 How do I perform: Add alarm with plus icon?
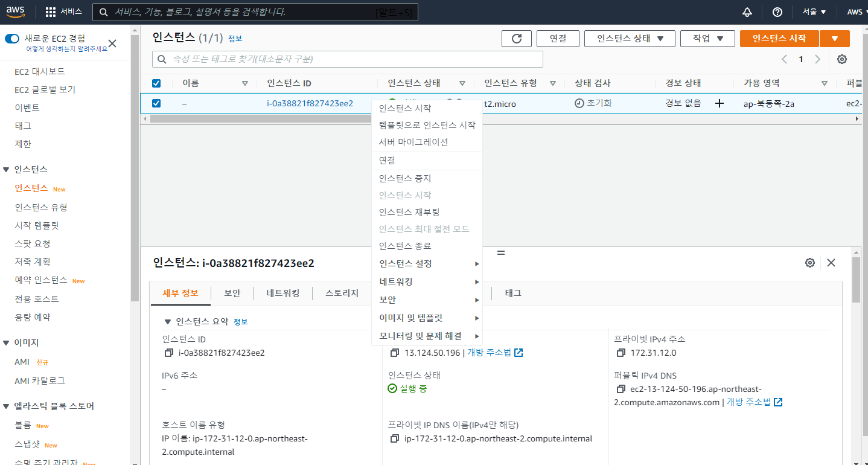tap(720, 103)
